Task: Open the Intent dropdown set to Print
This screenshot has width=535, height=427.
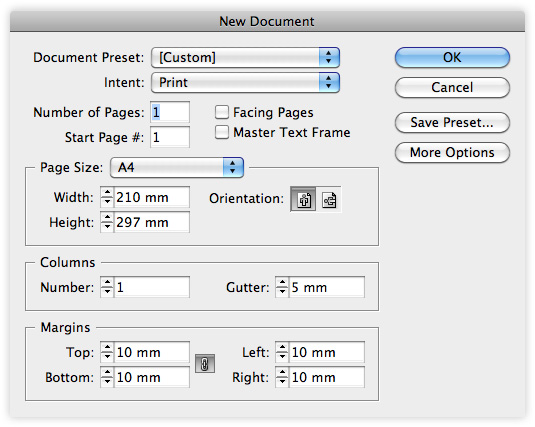Action: 245,82
